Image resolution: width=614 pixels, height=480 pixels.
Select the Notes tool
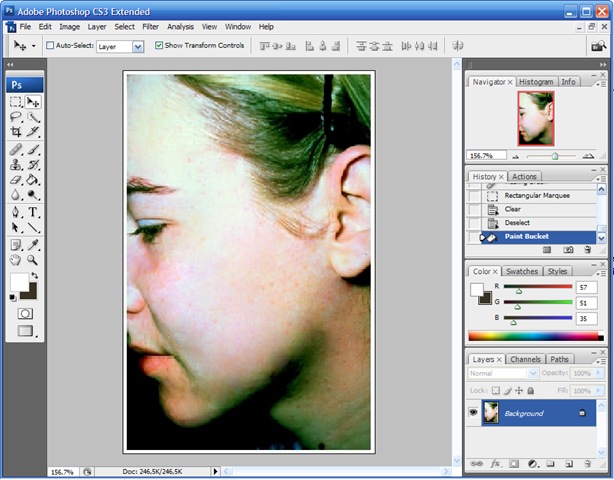(16, 245)
